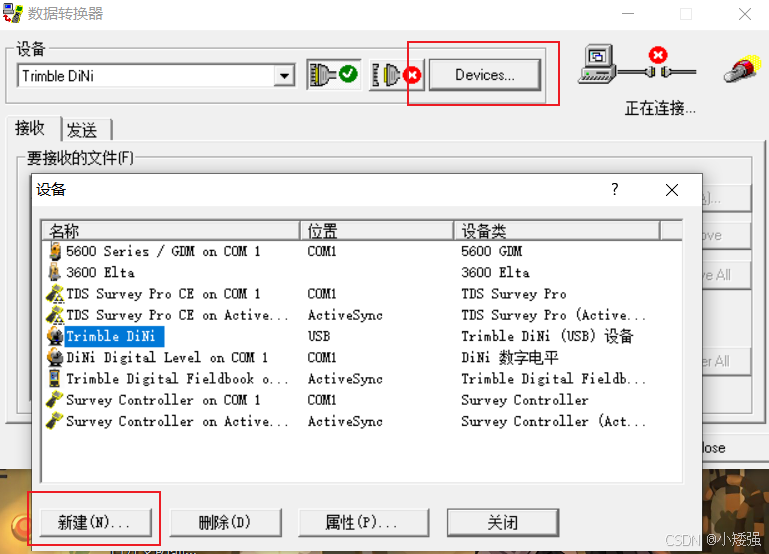Click the 删除(D) button
The width and height of the screenshot is (769, 554).
coord(225,522)
